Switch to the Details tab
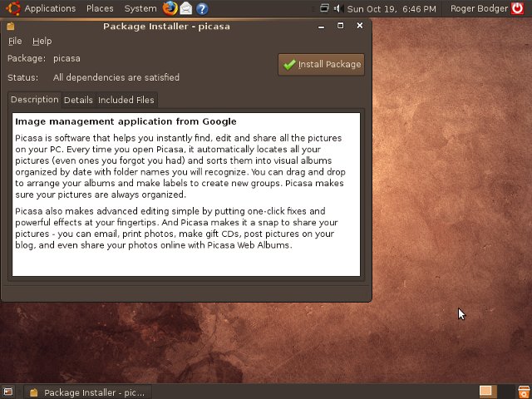 78,100
